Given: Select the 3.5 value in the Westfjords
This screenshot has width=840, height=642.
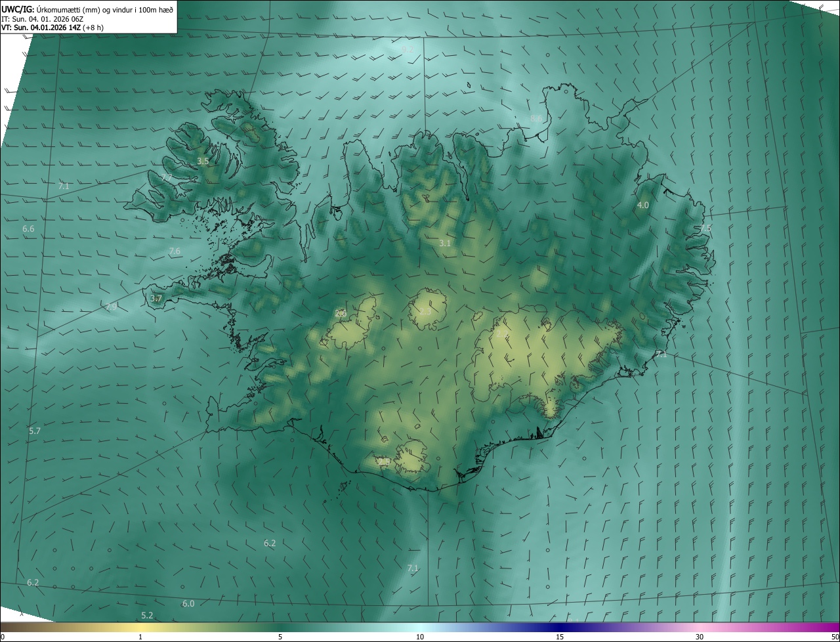Looking at the screenshot, I should [x=203, y=161].
